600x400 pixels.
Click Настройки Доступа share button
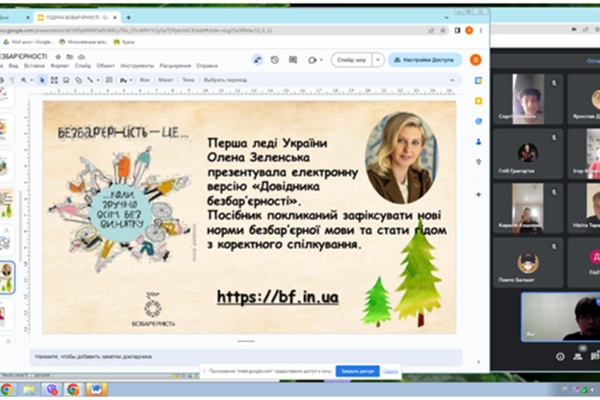pos(424,60)
